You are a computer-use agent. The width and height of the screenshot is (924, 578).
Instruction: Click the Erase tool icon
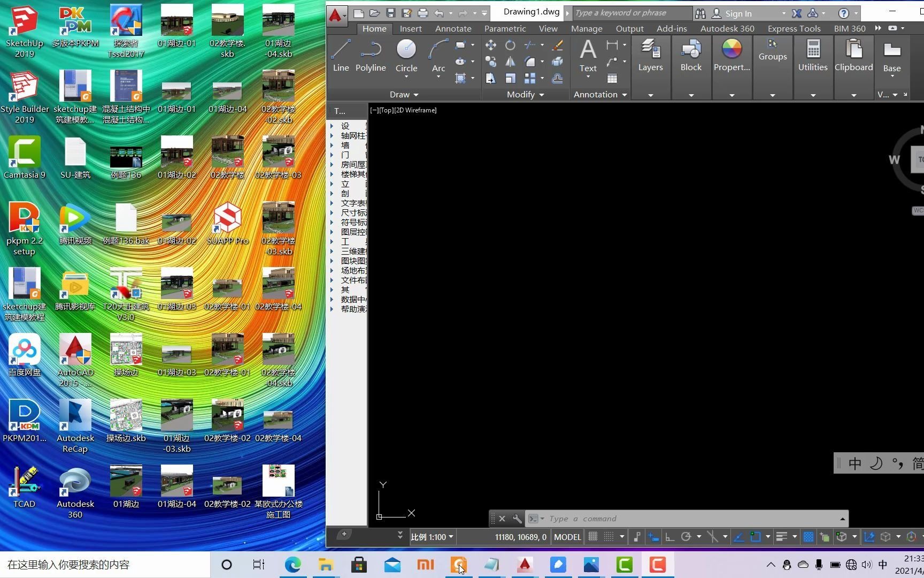click(x=557, y=45)
